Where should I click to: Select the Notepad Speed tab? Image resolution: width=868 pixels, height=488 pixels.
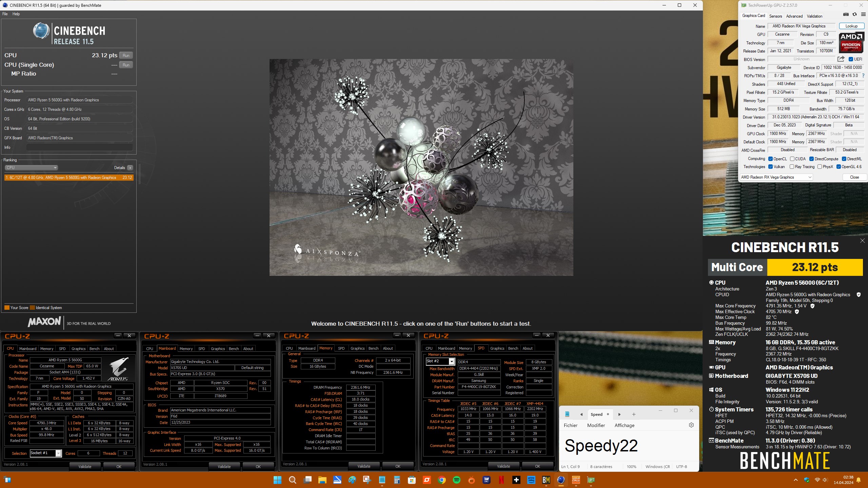pyautogui.click(x=599, y=414)
